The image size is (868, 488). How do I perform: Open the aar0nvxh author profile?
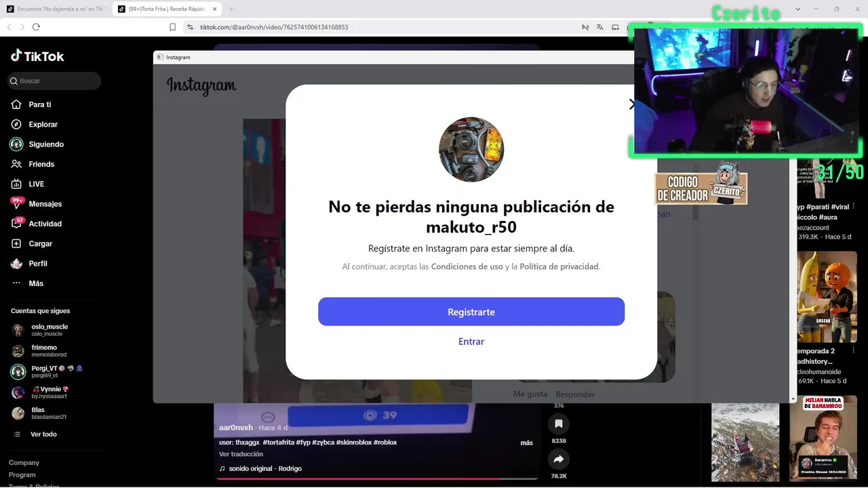click(236, 428)
